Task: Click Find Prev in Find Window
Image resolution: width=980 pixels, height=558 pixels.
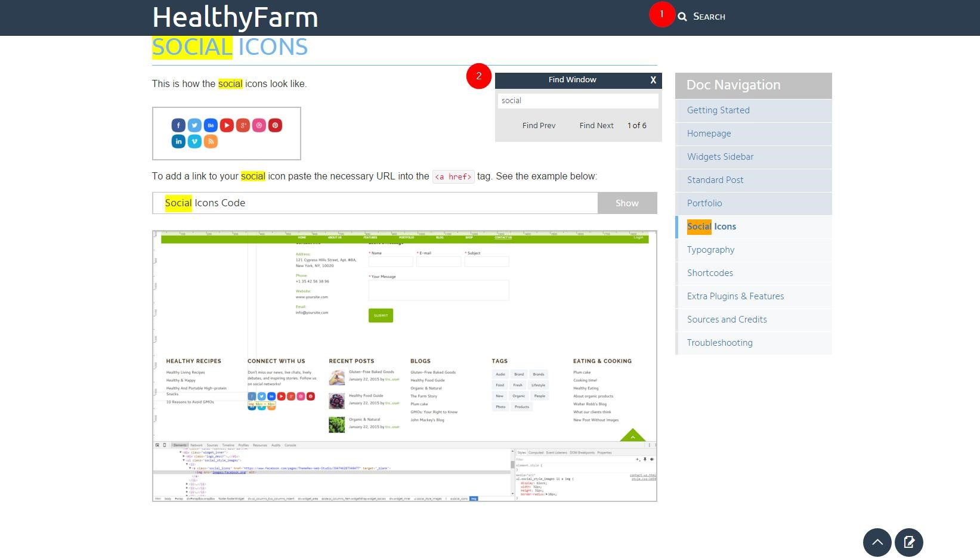Action: [539, 126]
